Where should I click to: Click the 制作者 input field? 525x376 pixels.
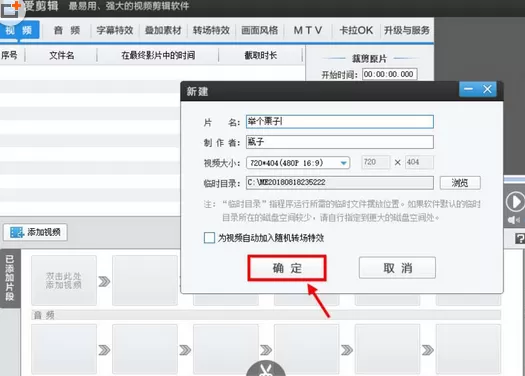point(340,142)
